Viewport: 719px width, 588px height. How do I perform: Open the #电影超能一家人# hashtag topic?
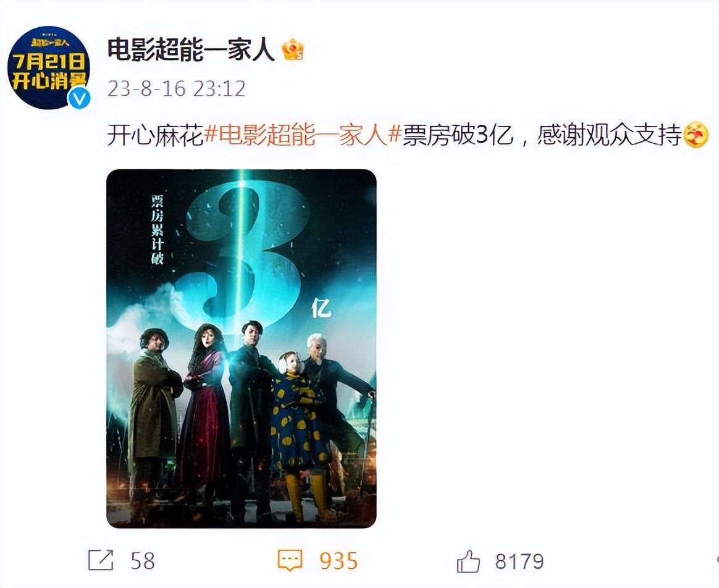303,135
